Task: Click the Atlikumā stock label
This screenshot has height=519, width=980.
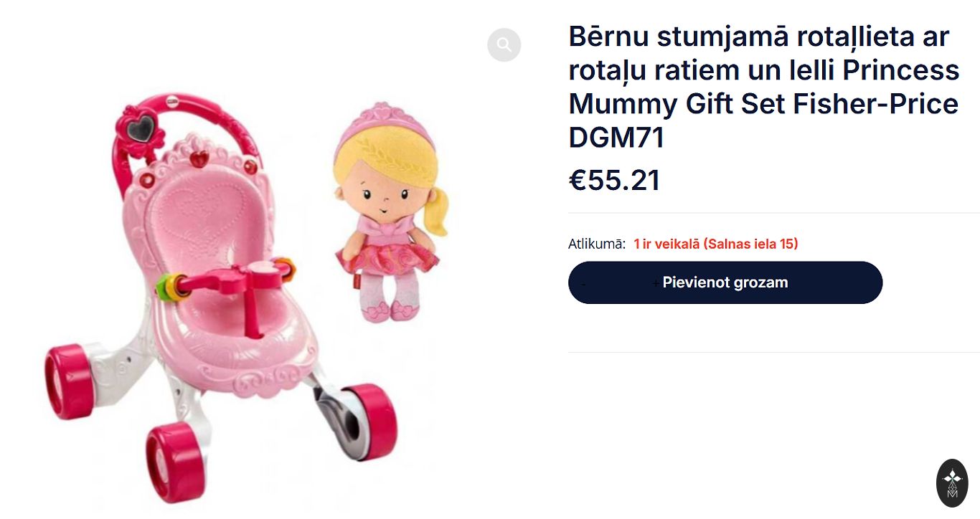Action: (x=597, y=244)
